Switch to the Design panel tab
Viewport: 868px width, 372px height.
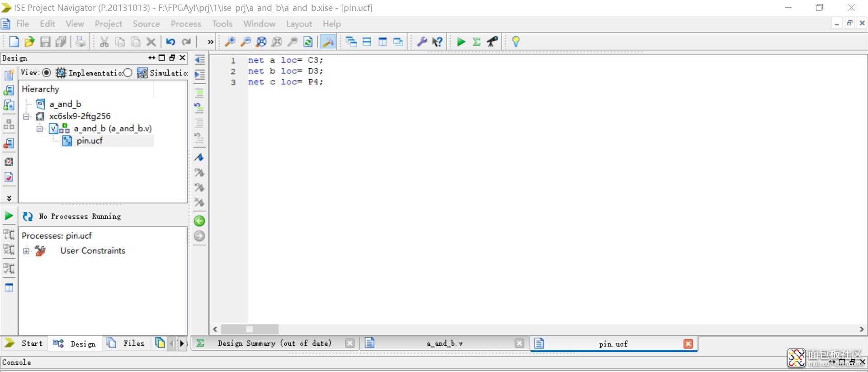(75, 343)
